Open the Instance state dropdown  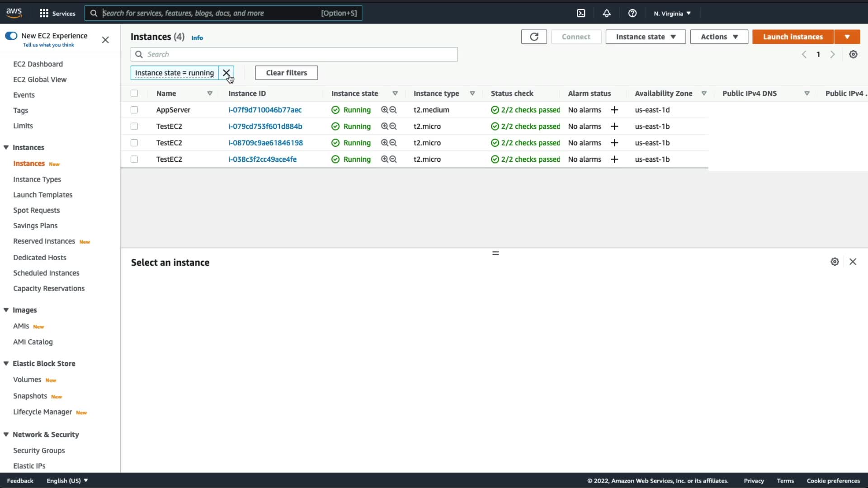pyautogui.click(x=645, y=37)
